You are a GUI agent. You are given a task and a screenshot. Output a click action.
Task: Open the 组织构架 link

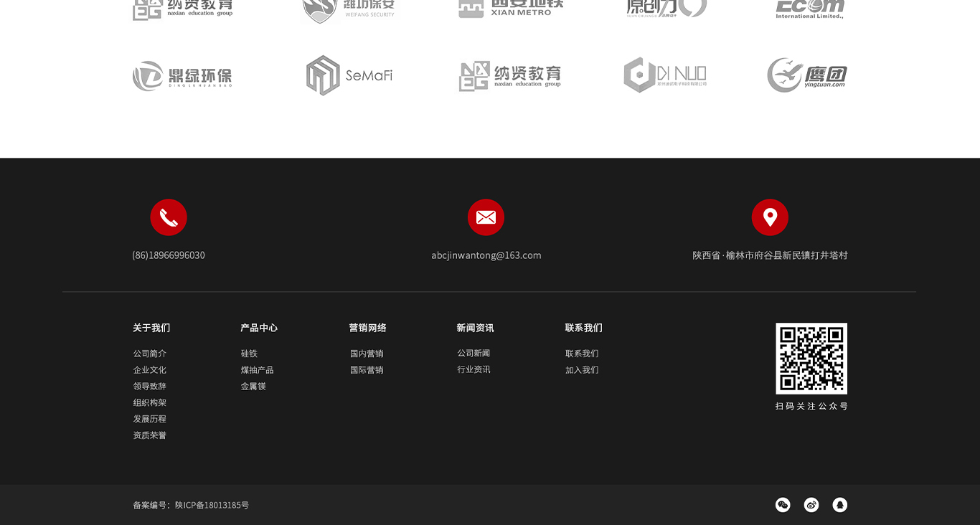tap(150, 403)
